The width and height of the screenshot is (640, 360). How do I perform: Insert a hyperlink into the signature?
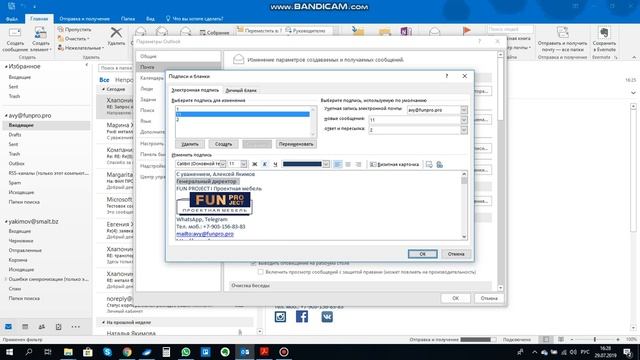click(440, 164)
